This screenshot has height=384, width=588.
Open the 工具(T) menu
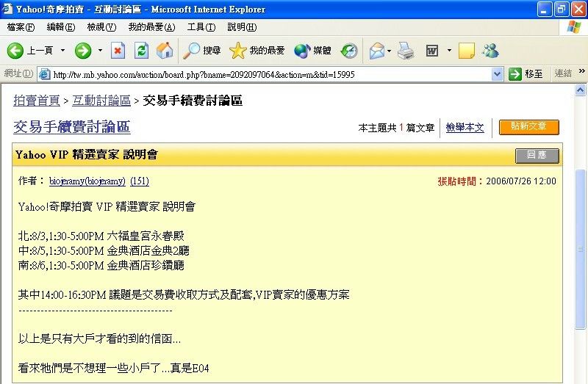(x=201, y=27)
